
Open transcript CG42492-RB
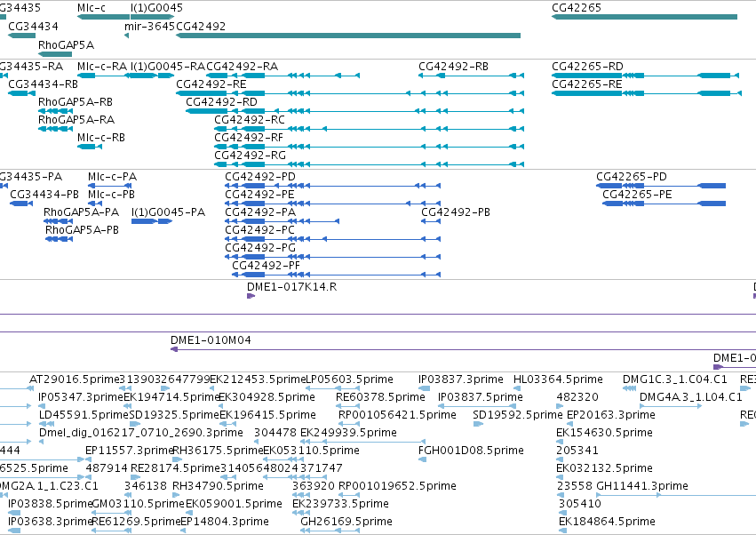tap(471, 76)
